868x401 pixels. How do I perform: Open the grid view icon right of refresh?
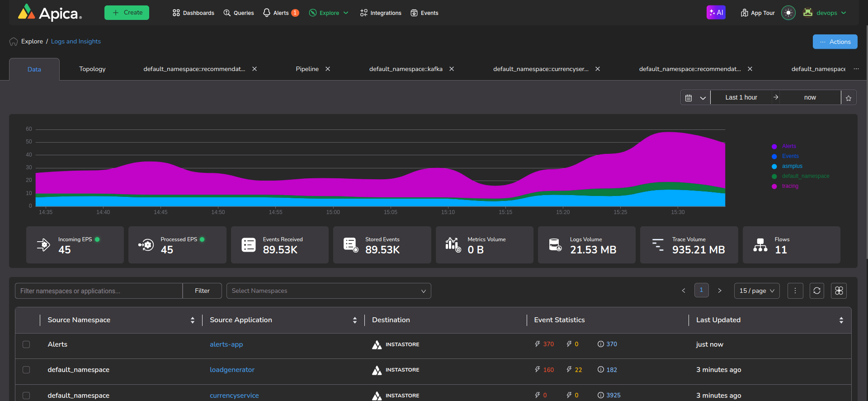click(x=839, y=291)
